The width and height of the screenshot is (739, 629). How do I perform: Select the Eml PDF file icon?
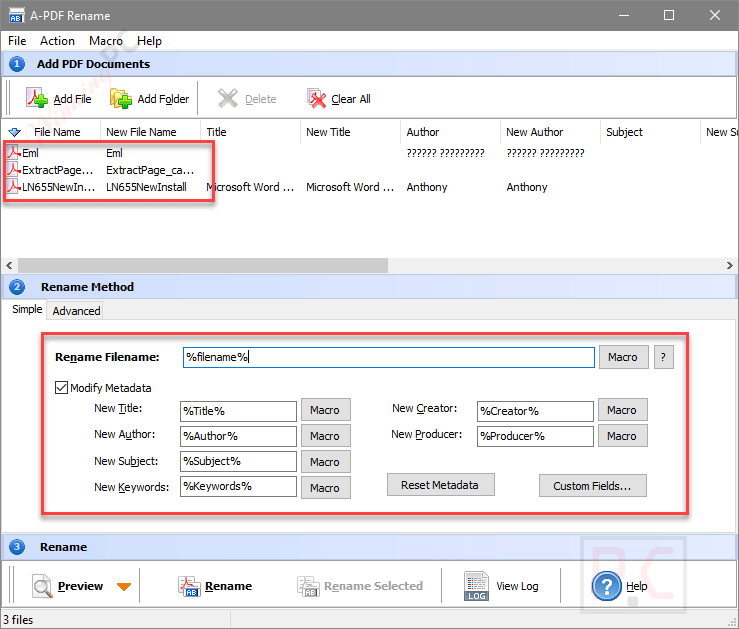pos(14,153)
